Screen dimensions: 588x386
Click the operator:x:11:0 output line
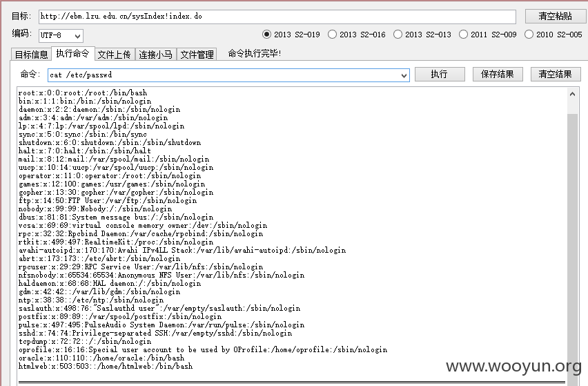point(110,175)
